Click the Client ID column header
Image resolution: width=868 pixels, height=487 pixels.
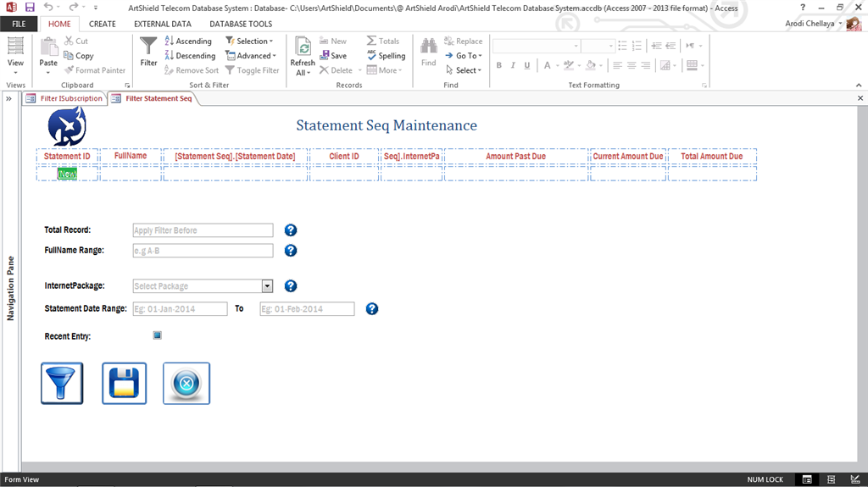click(344, 156)
